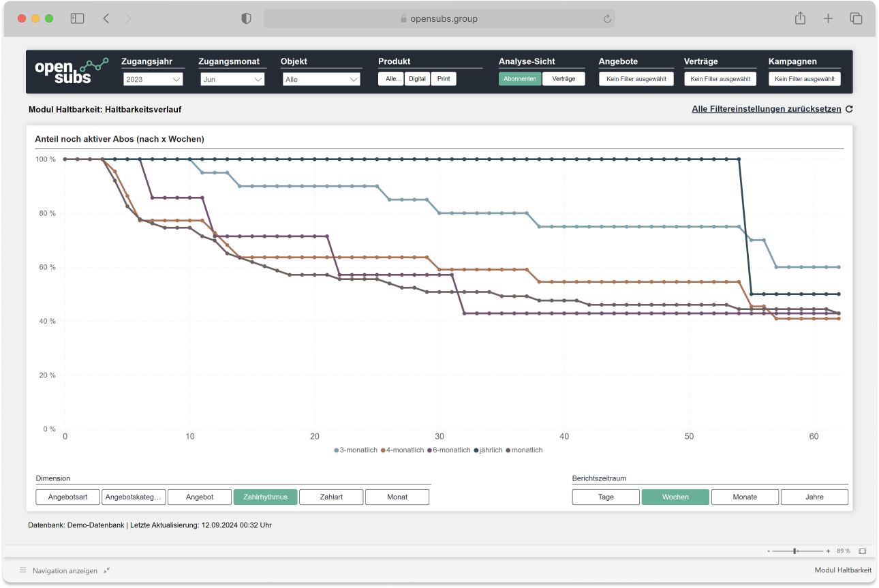Switch Dimension to Zahlart
Screen dimensions: 879x588
coord(330,497)
